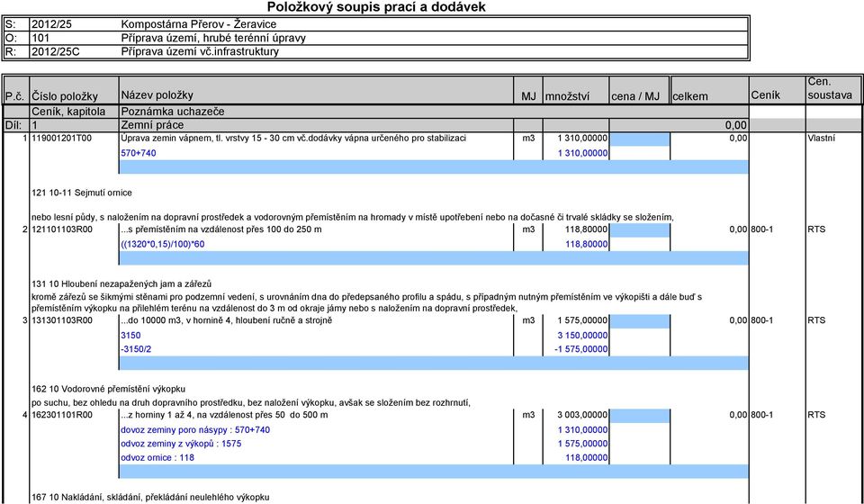This screenshot has height=504, width=864.
Task: Fill unit price field for item 119001201T00
Action: tap(640, 139)
